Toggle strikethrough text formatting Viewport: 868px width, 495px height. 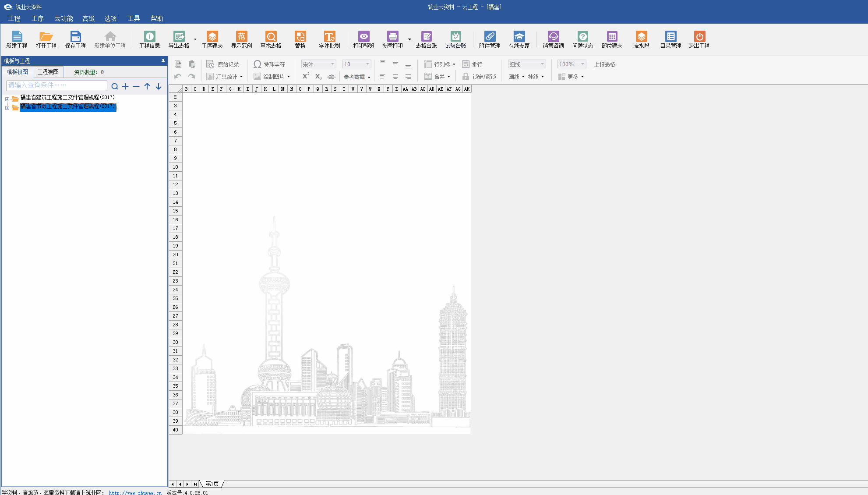tap(331, 77)
